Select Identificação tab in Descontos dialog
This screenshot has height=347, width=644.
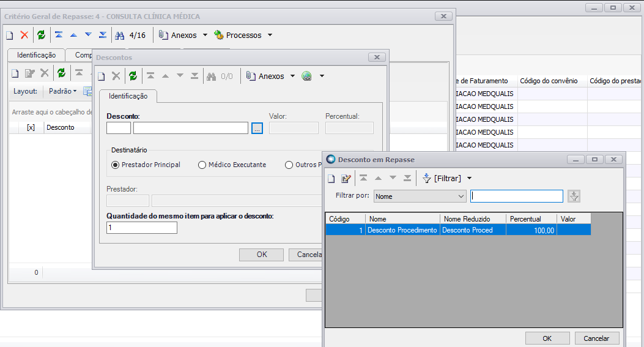[x=128, y=96]
